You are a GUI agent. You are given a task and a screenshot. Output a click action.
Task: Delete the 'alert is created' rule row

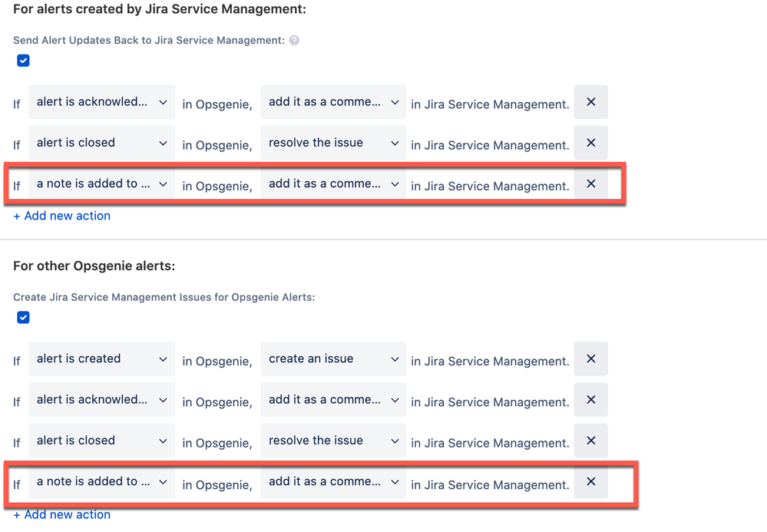coord(590,359)
